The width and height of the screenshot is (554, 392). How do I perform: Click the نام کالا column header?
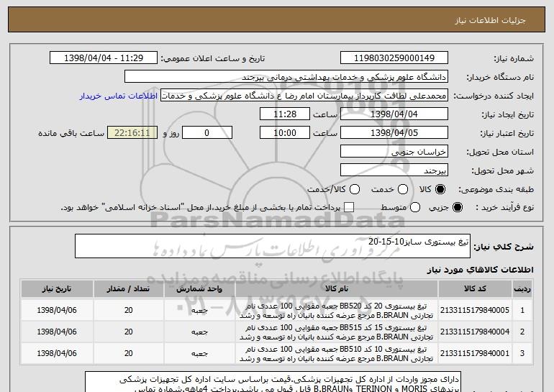tap(337, 289)
